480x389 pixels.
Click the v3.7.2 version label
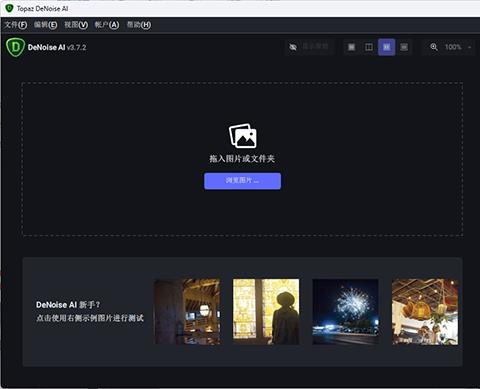(77, 47)
